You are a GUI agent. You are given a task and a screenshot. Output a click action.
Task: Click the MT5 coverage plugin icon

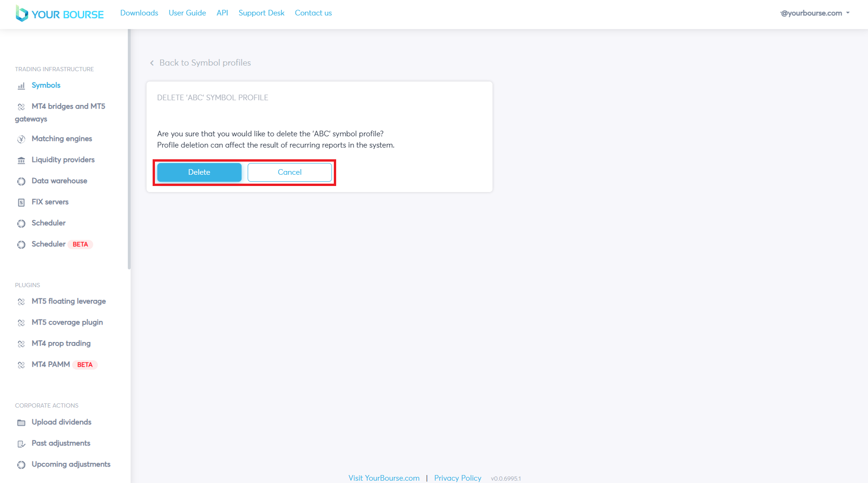pyautogui.click(x=21, y=323)
